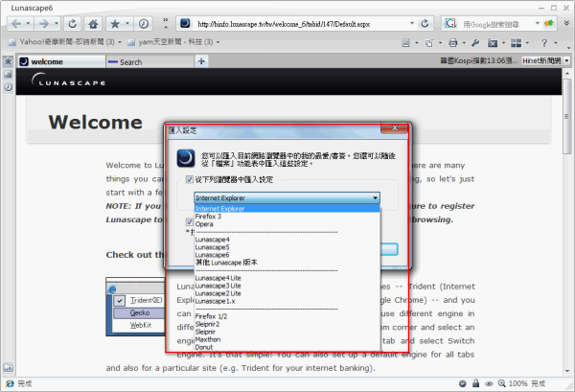Close the import settings dialog
575x392 pixels.
395,128
